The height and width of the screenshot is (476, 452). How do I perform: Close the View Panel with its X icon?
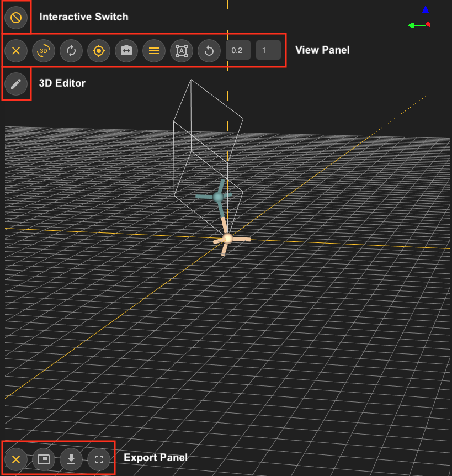(16, 51)
